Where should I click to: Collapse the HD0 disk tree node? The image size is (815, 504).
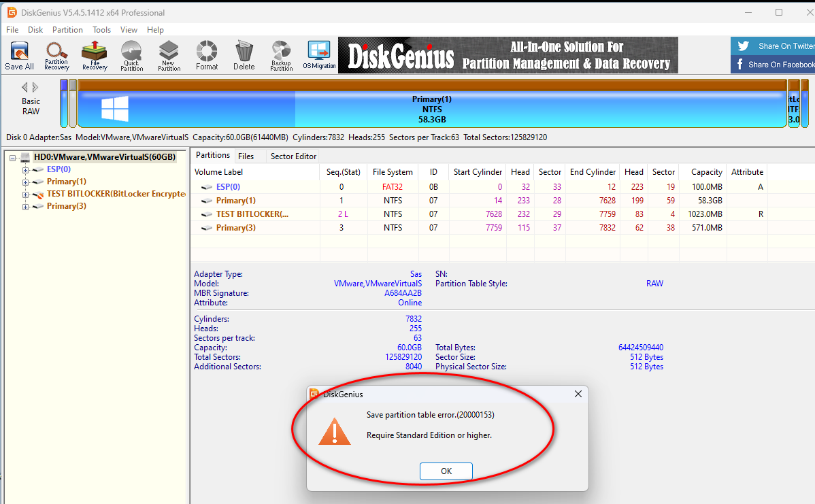click(12, 157)
